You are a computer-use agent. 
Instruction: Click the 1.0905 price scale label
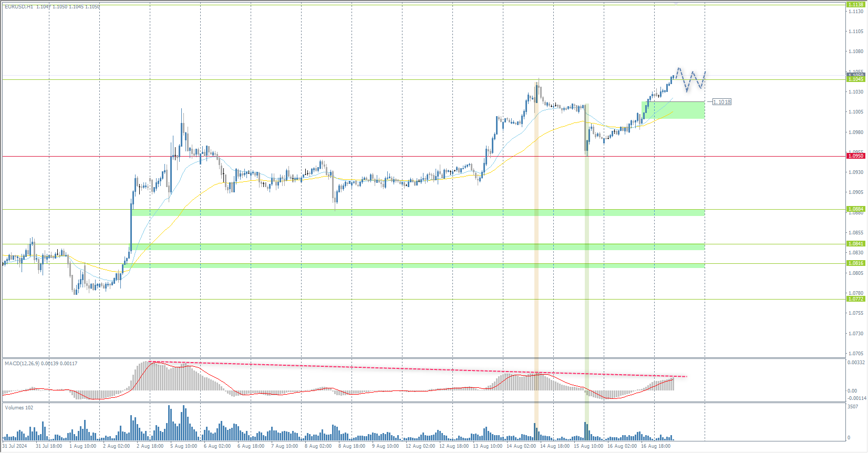(x=856, y=192)
